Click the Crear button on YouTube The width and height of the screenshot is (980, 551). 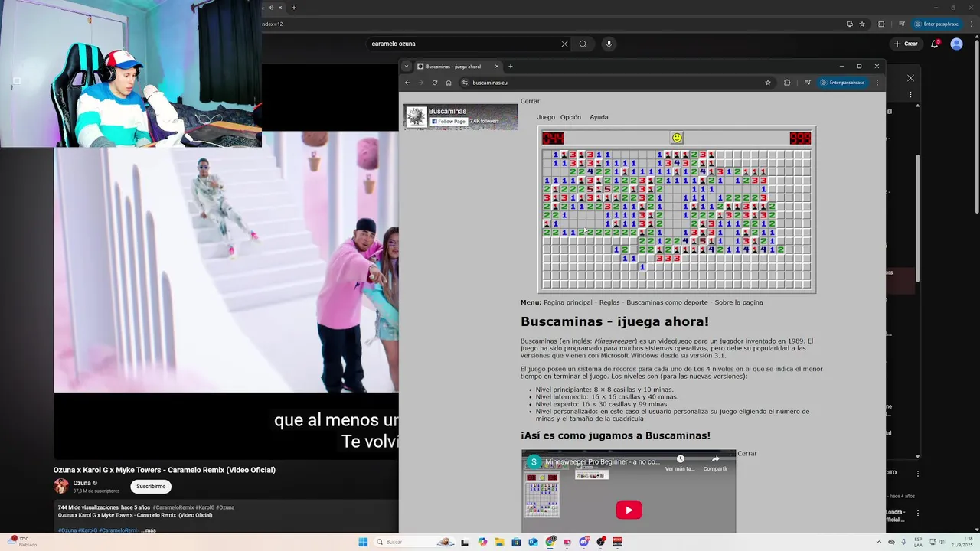point(906,44)
